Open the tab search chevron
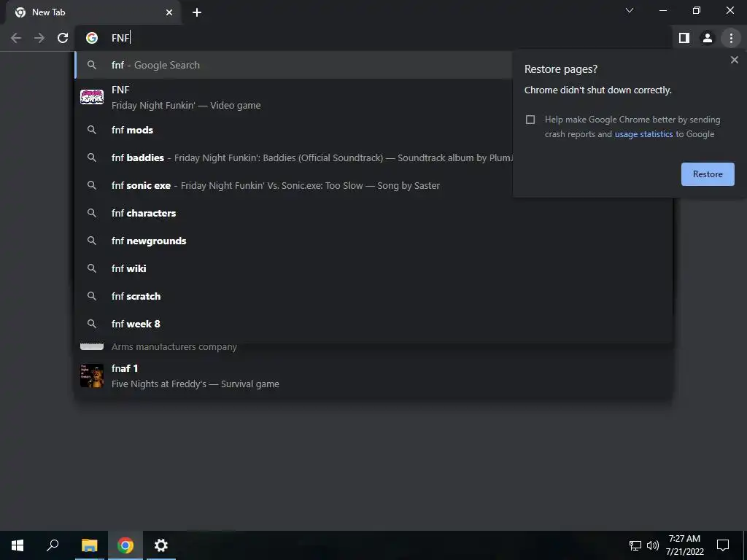 (630, 10)
